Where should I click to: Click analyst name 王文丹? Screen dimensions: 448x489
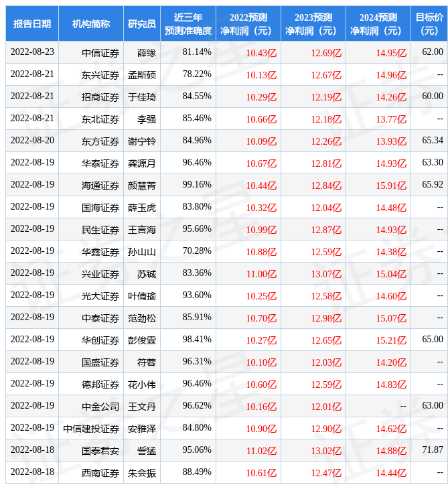(x=142, y=407)
